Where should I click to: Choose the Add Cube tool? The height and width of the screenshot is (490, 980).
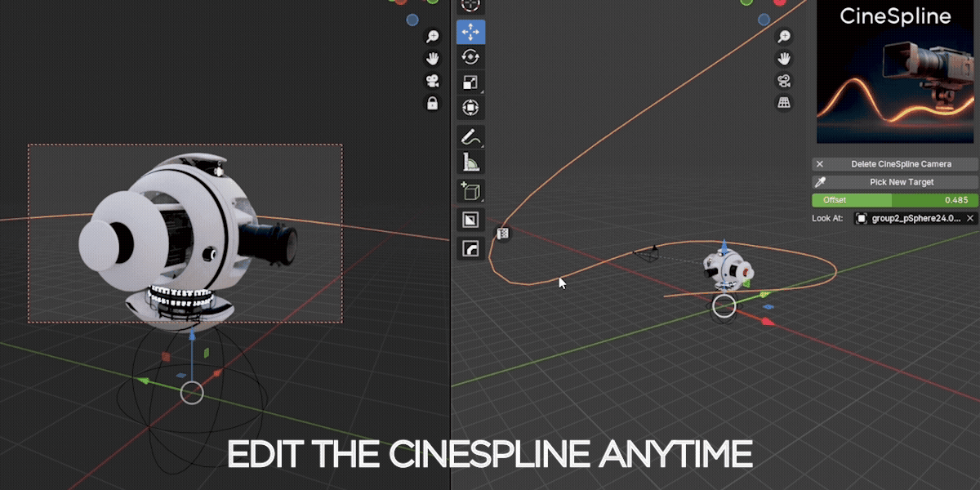click(x=470, y=189)
